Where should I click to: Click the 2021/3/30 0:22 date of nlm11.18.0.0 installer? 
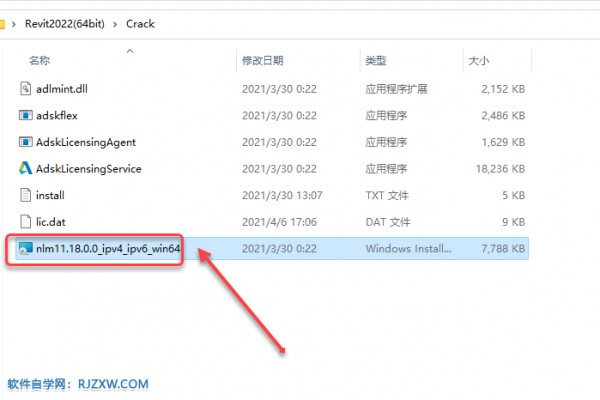pyautogui.click(x=279, y=248)
